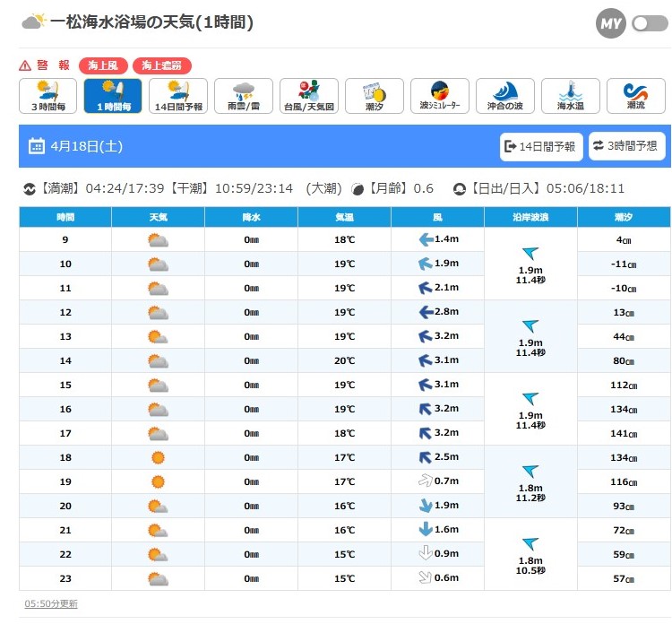This screenshot has height=624, width=672.
Task: Launch the 波シミュレーター wave simulator
Action: pos(439,96)
